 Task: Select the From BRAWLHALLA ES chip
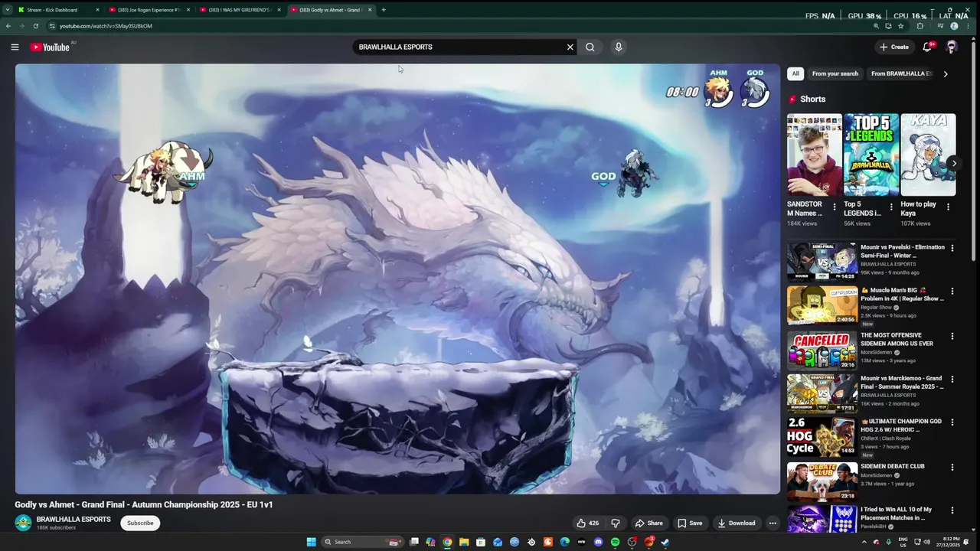(901, 73)
